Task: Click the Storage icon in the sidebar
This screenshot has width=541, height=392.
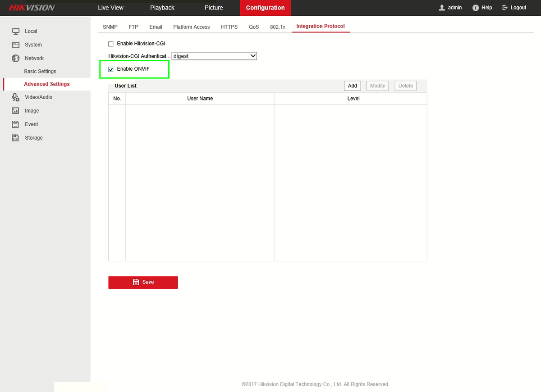Action: click(x=15, y=137)
